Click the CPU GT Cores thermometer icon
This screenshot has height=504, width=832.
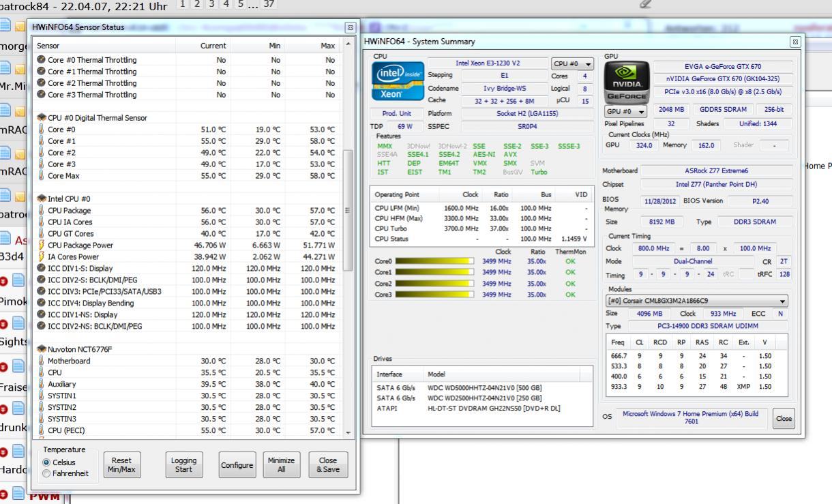[41, 234]
